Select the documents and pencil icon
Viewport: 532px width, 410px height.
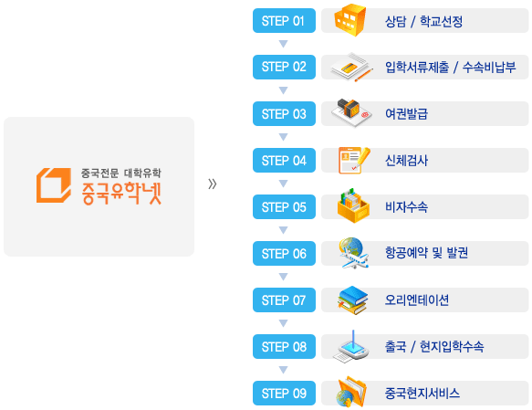pyautogui.click(x=351, y=67)
